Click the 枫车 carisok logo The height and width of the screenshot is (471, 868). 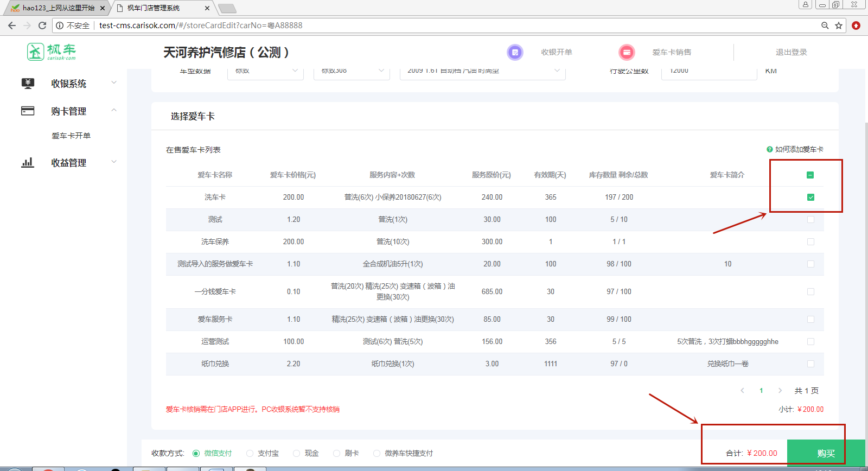52,52
